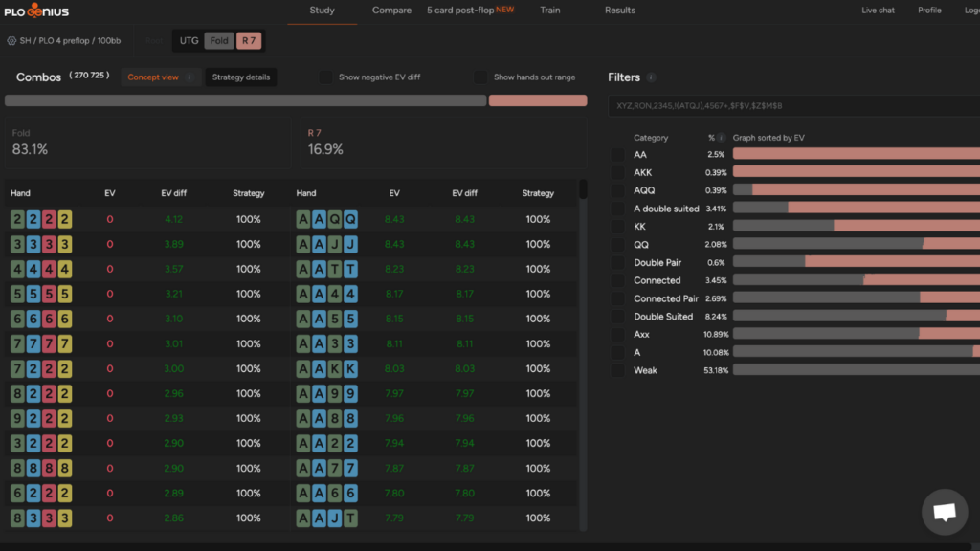Check the KK category filter
The image size is (980, 551).
[617, 227]
